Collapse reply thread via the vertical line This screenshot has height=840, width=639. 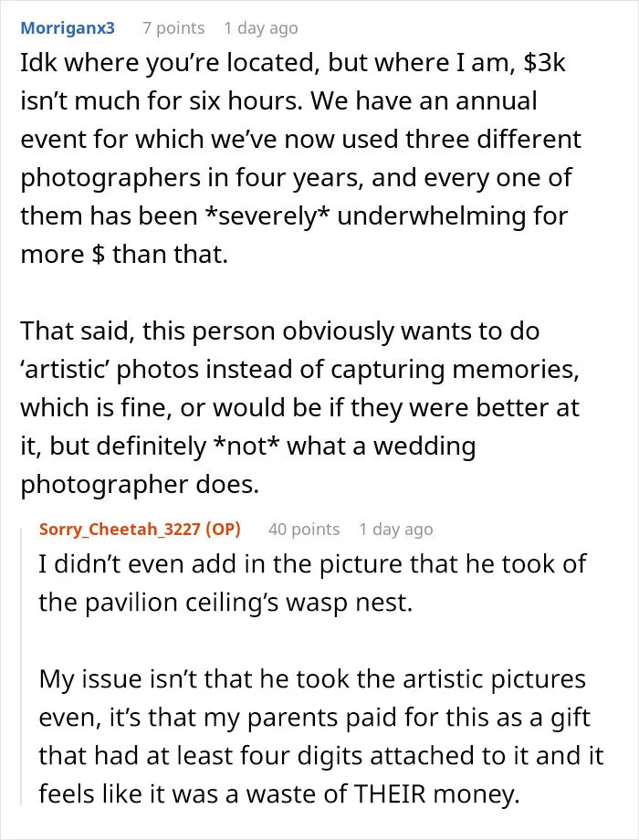click(22, 666)
